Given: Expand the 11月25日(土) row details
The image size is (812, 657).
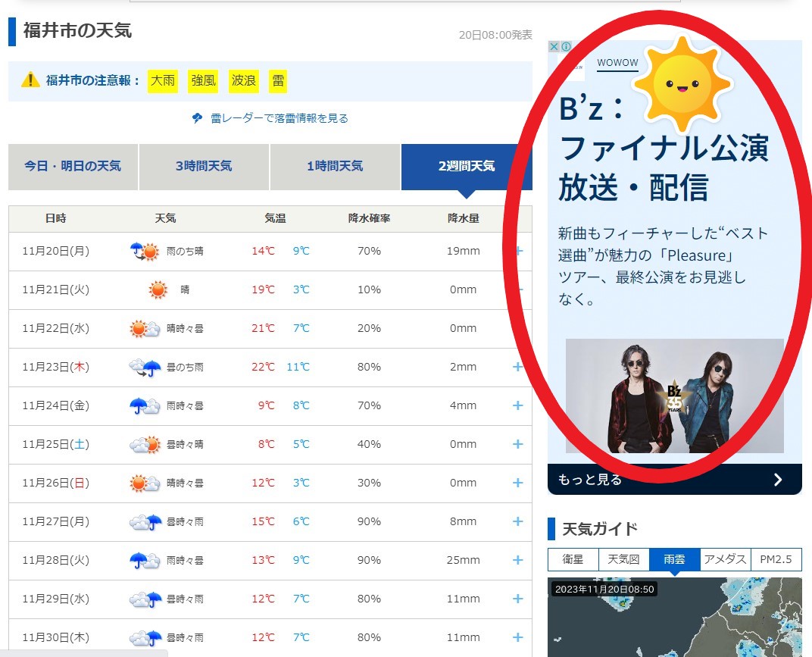Looking at the screenshot, I should [x=517, y=444].
